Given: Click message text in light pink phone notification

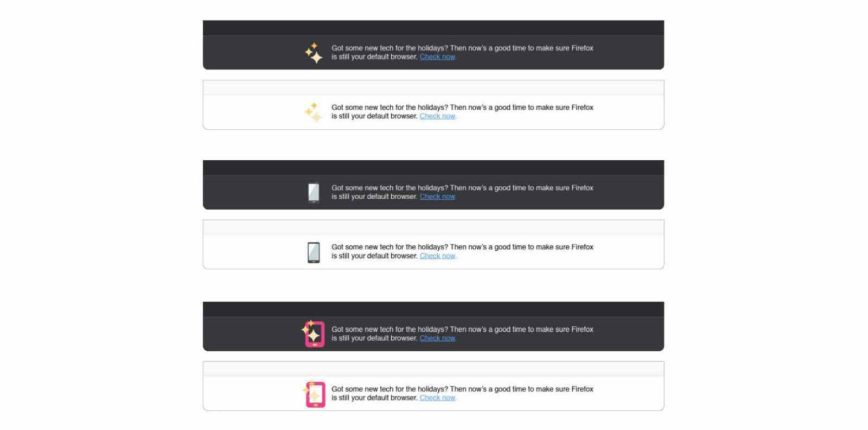Looking at the screenshot, I should pos(462,389).
